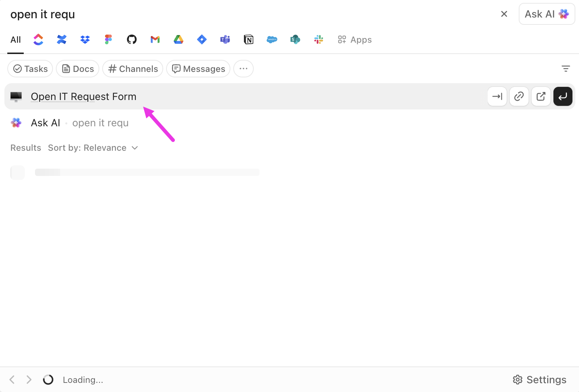Filter results by Gmail icon
This screenshot has width=579, height=392.
(155, 39)
